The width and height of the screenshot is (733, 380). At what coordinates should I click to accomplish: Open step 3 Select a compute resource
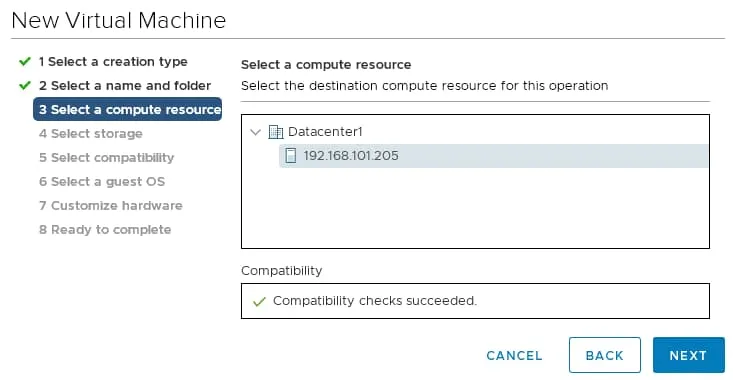coord(128,109)
